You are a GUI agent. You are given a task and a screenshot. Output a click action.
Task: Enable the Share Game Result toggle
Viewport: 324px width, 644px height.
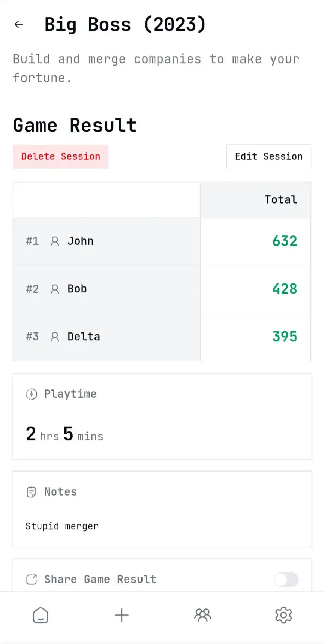pos(286,580)
